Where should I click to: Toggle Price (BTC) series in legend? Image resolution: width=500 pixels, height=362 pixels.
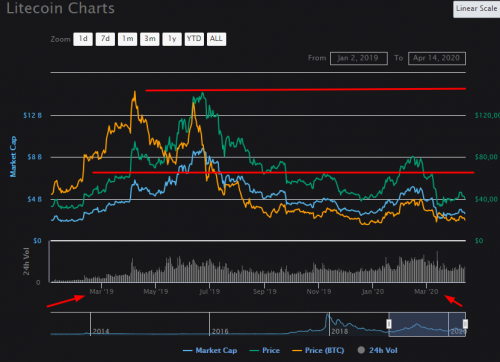pyautogui.click(x=318, y=350)
